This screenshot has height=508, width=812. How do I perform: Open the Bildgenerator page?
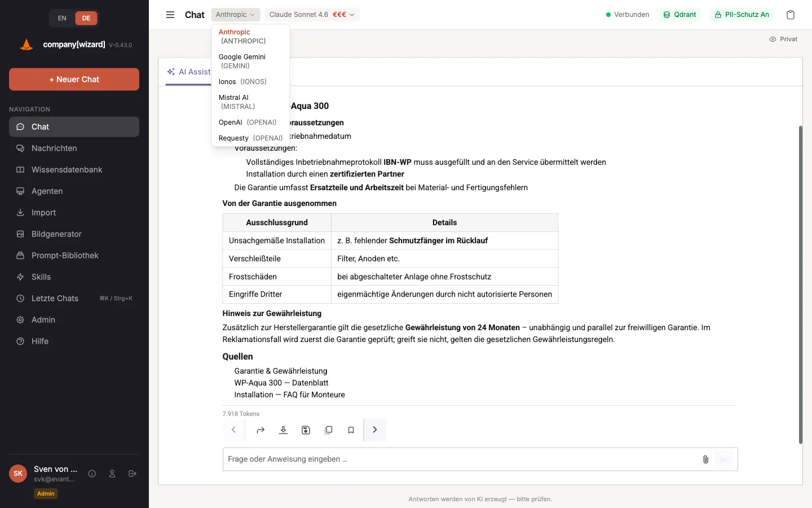click(x=74, y=234)
